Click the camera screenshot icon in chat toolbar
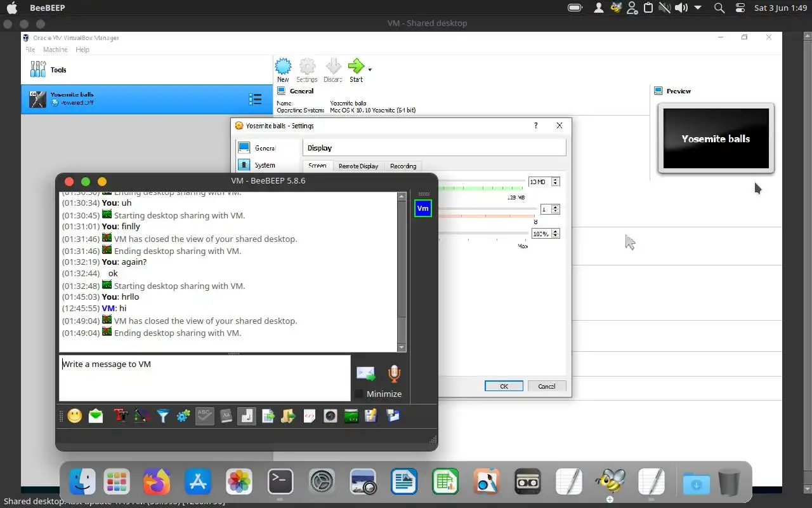812x508 pixels. pyautogui.click(x=330, y=416)
